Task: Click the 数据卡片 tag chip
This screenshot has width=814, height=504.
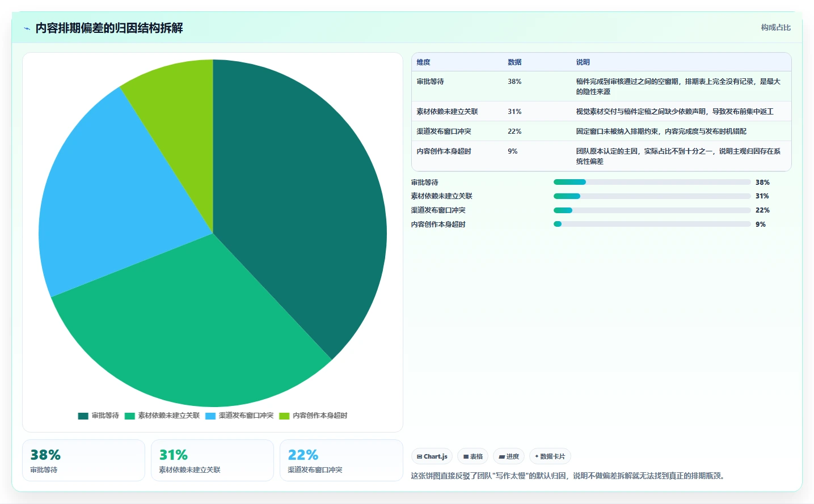Action: point(550,456)
